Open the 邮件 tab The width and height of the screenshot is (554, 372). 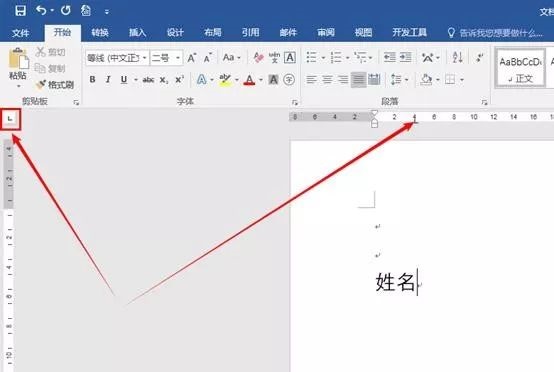click(x=288, y=33)
